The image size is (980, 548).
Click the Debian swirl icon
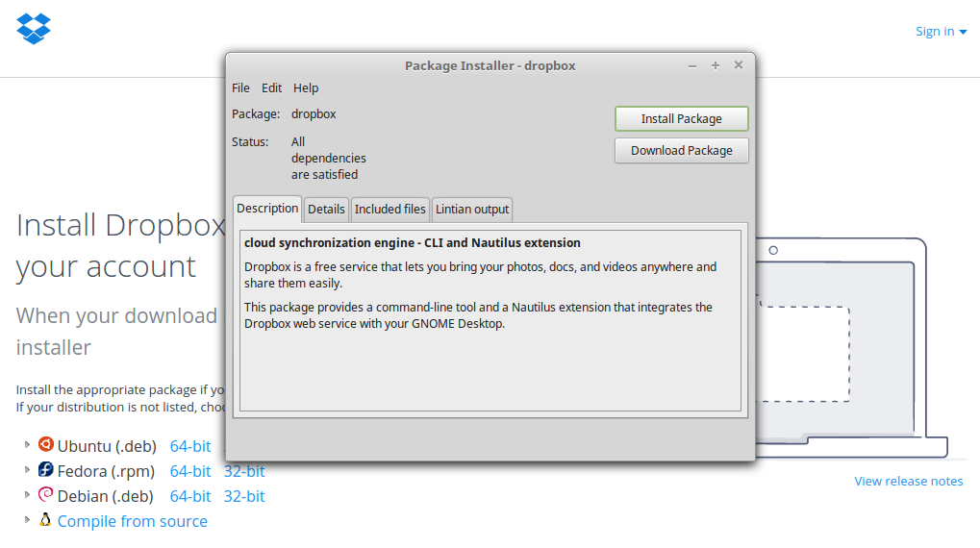(45, 494)
